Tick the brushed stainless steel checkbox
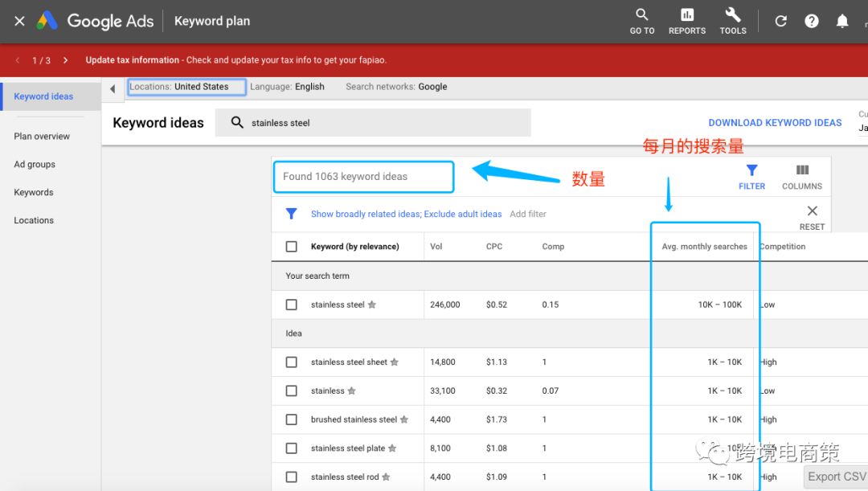This screenshot has width=868, height=491. pos(292,419)
